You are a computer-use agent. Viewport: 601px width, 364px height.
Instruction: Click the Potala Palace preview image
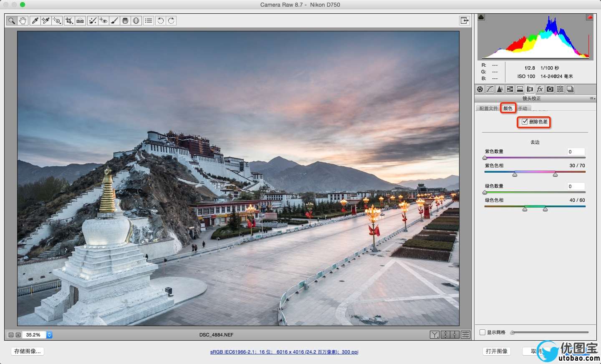click(238, 178)
